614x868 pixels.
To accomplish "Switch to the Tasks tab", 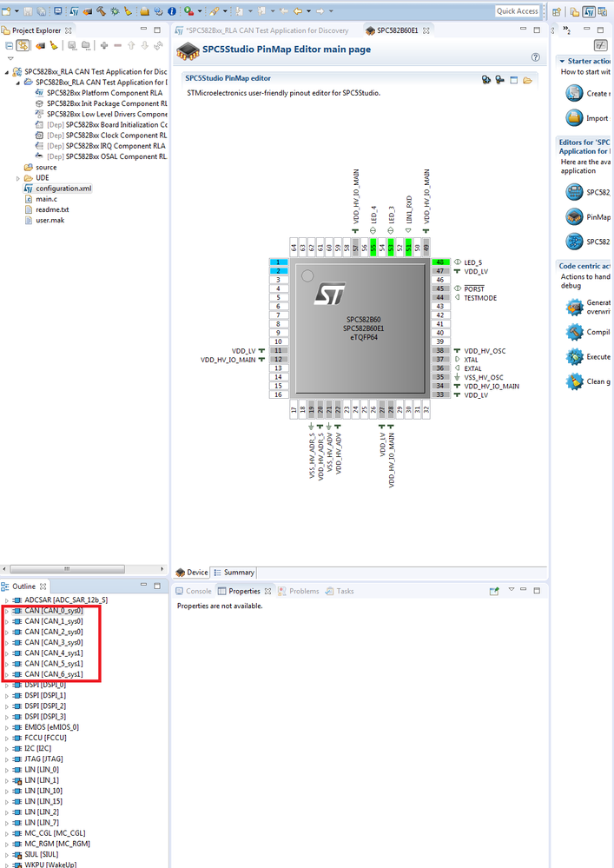I will click(x=340, y=591).
